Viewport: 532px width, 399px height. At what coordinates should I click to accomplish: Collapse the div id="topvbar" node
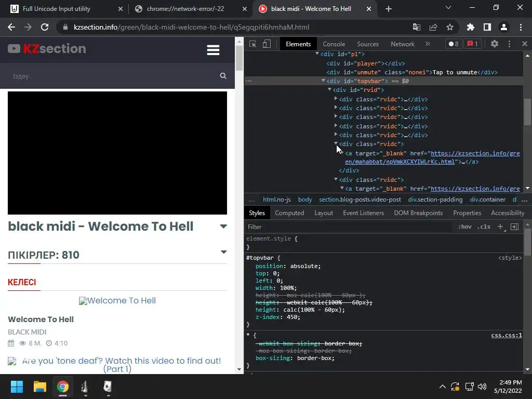tap(323, 81)
